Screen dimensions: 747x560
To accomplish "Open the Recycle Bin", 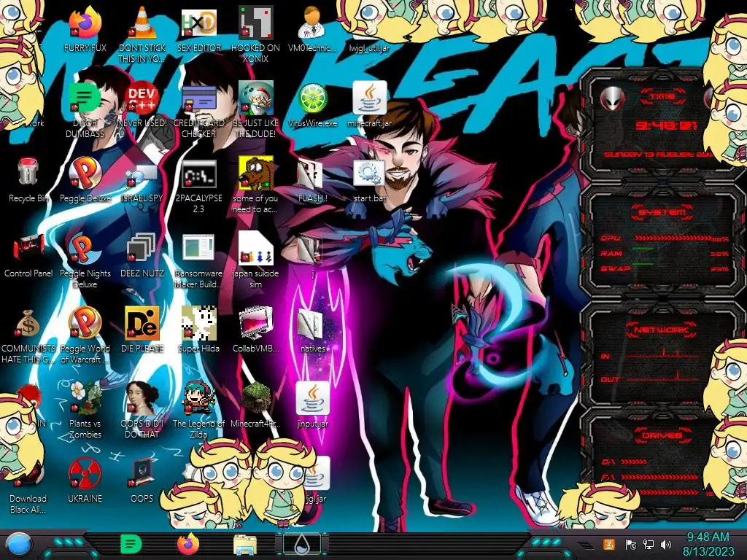I will [x=28, y=172].
